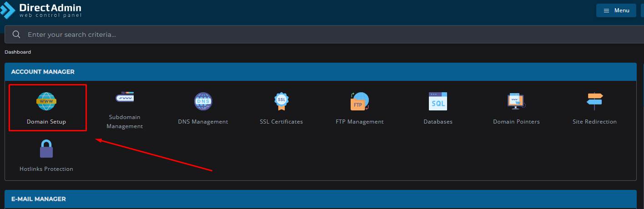Click the Dashboard breadcrumb link

(x=18, y=52)
